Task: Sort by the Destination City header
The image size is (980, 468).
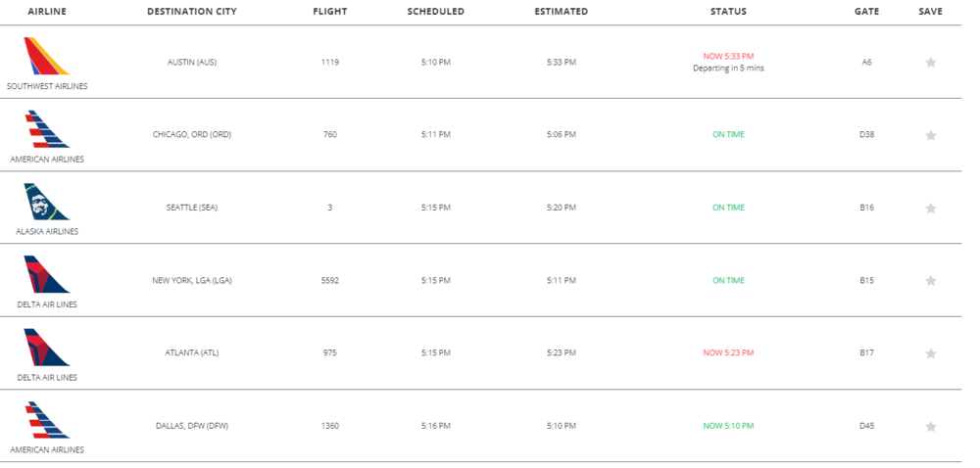Action: [192, 12]
